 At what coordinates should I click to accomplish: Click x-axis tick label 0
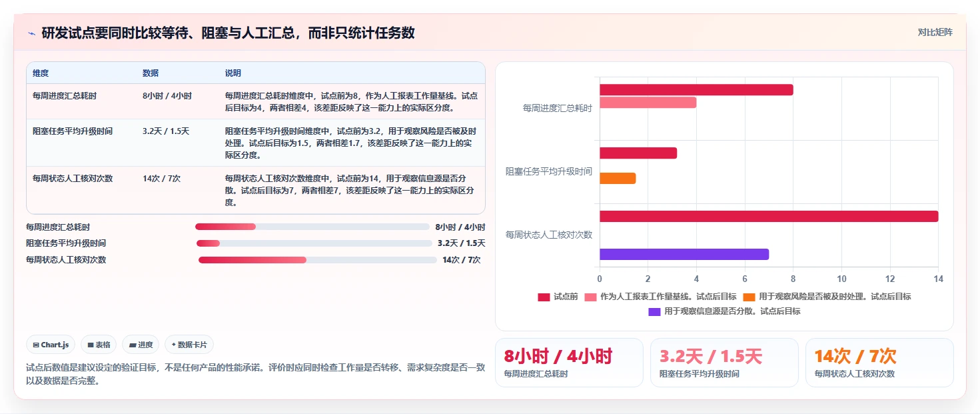600,279
